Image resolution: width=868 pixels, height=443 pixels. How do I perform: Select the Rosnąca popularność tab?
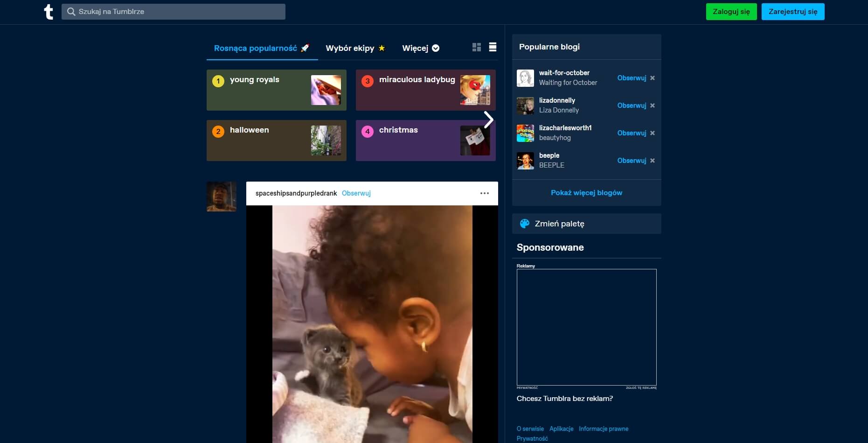coord(256,48)
